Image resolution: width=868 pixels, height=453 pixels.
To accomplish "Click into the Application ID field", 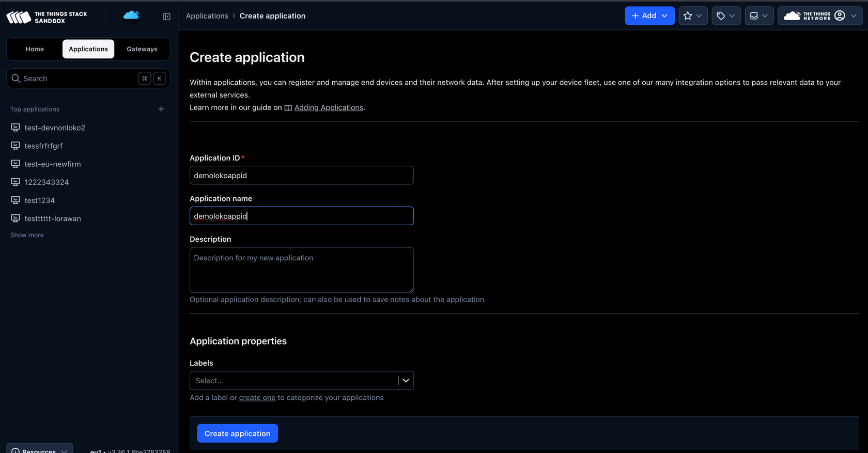I will pos(302,175).
